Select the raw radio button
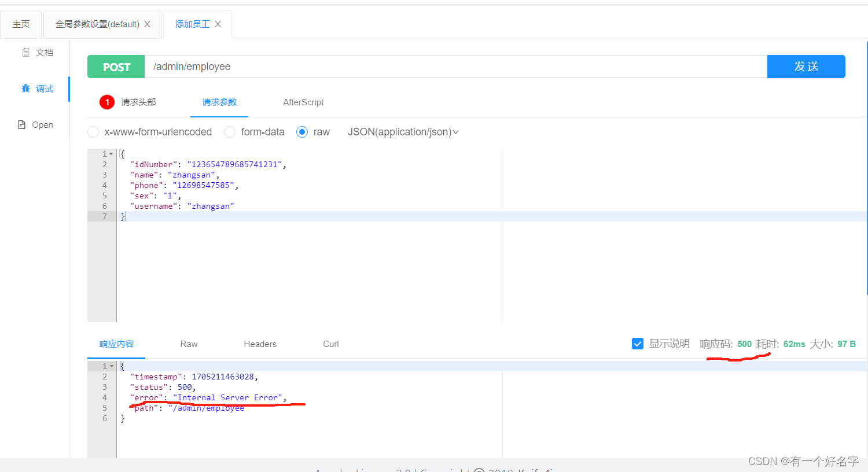The height and width of the screenshot is (472, 868). pyautogui.click(x=302, y=132)
